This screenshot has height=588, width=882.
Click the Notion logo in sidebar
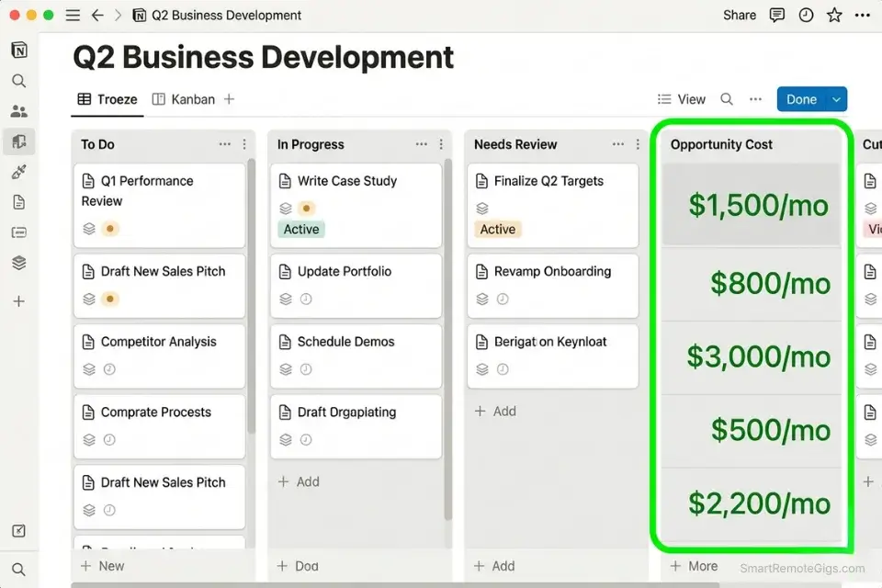point(19,51)
